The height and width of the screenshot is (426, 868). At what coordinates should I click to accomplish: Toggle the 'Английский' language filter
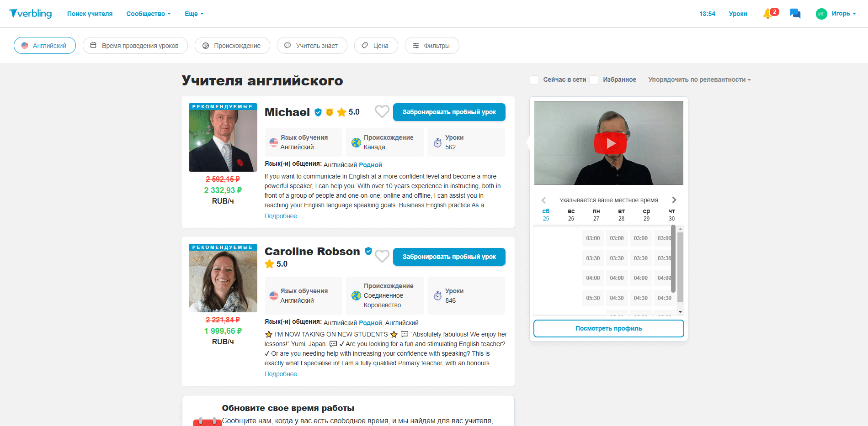[45, 46]
